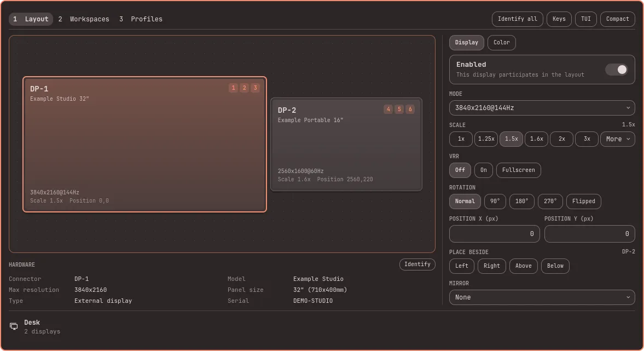Click Identify in Hardware section
The height and width of the screenshot is (351, 644).
[417, 264]
